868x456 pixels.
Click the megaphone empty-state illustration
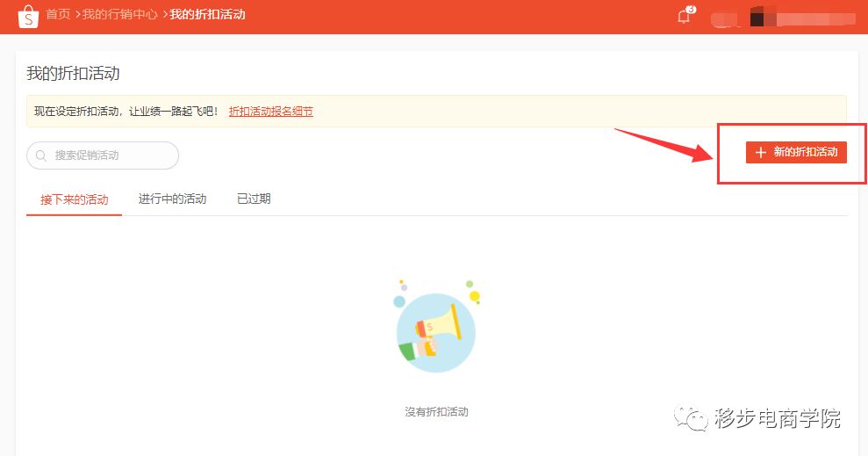435,326
